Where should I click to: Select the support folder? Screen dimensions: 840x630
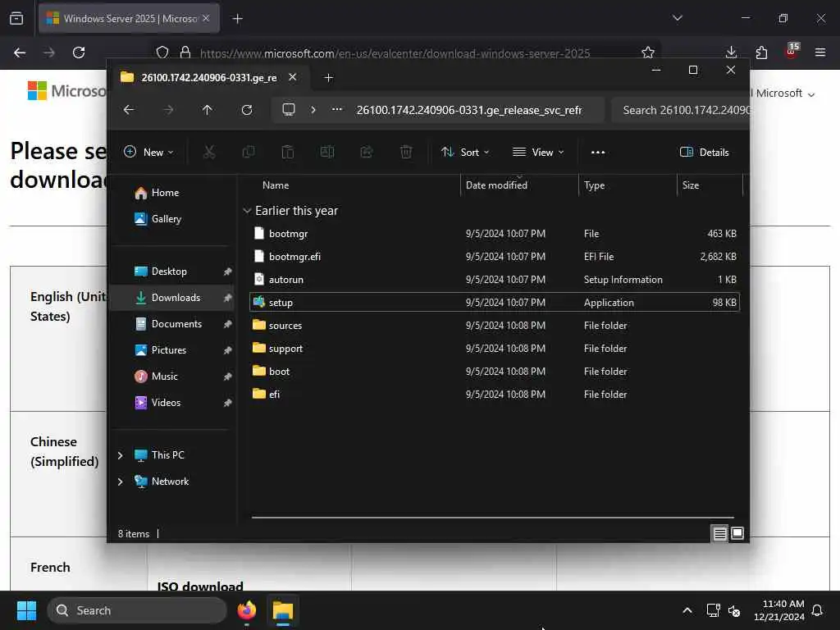(494, 349)
